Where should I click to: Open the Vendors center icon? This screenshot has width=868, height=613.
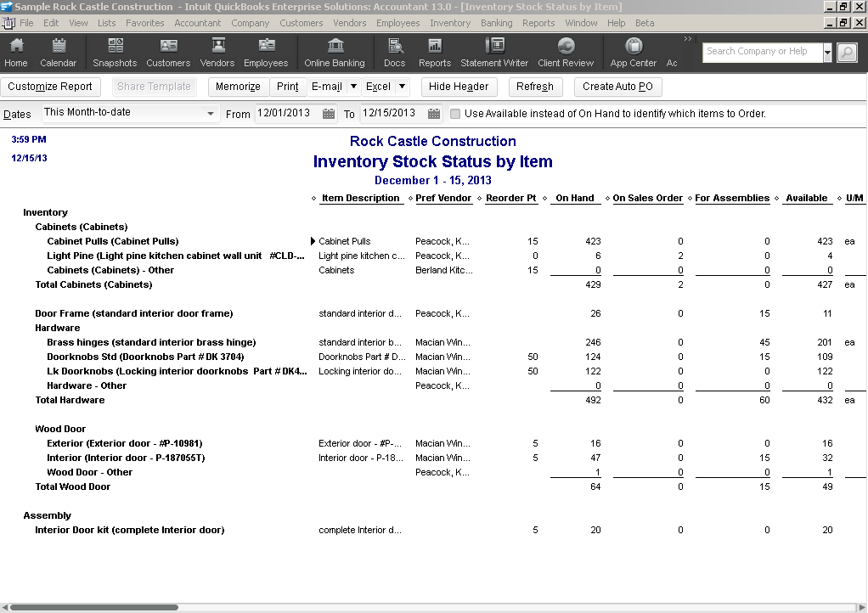point(217,53)
